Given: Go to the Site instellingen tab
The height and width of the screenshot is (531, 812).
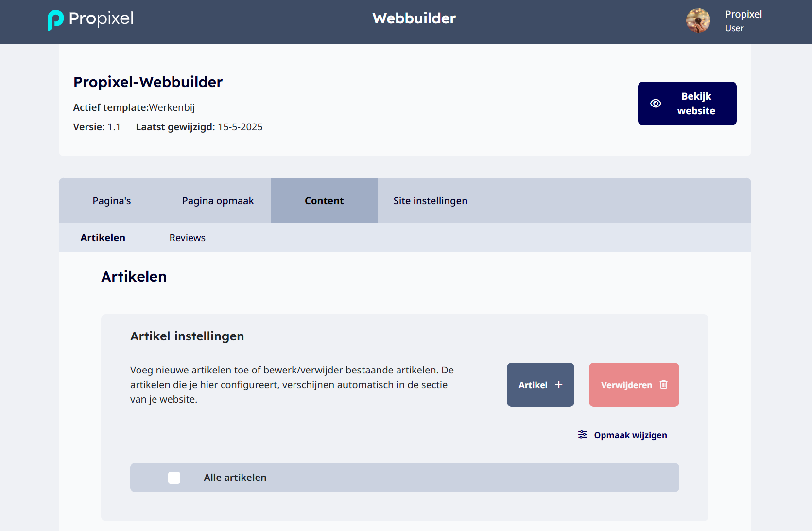Looking at the screenshot, I should click(431, 201).
